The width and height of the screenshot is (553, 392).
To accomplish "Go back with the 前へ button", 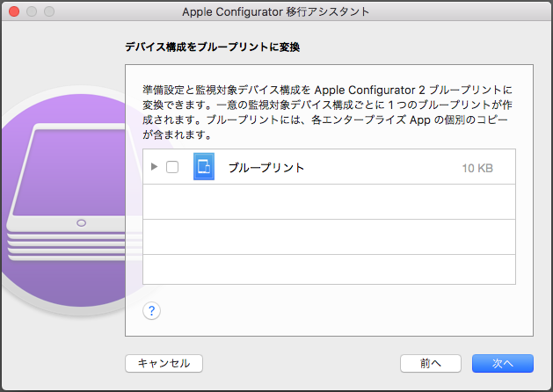I will tap(431, 363).
